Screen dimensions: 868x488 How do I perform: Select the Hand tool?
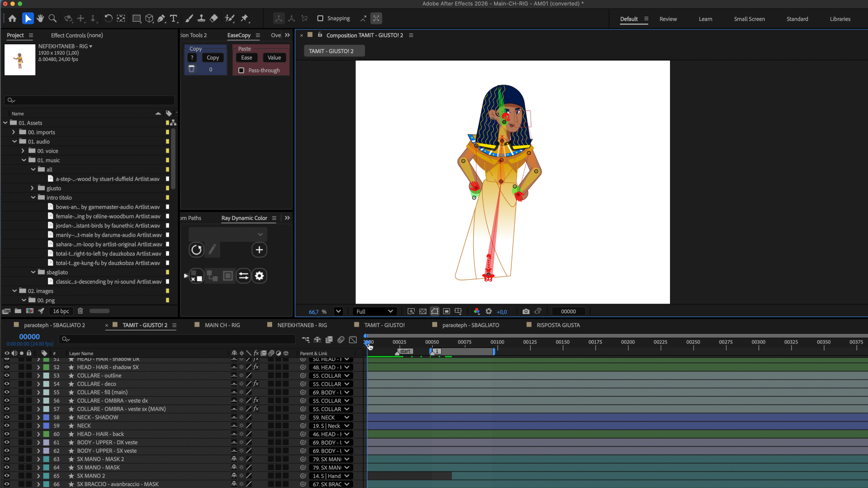coord(40,19)
